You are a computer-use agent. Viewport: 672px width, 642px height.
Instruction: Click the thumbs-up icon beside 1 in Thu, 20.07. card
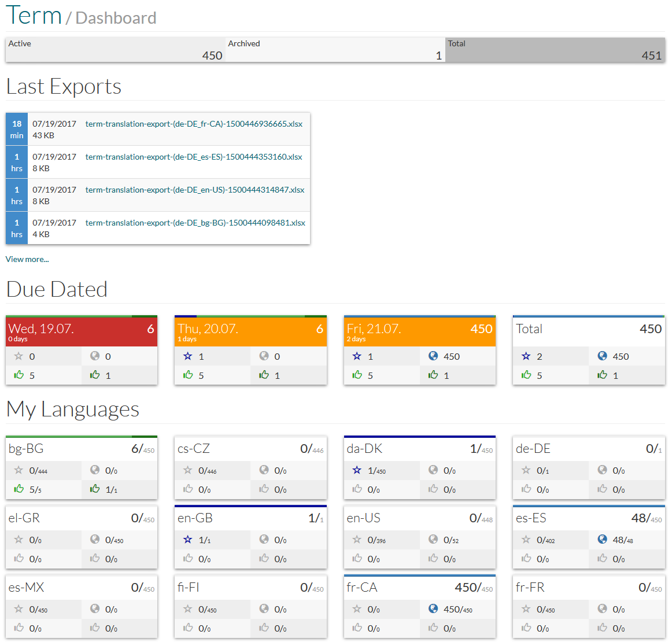(264, 375)
